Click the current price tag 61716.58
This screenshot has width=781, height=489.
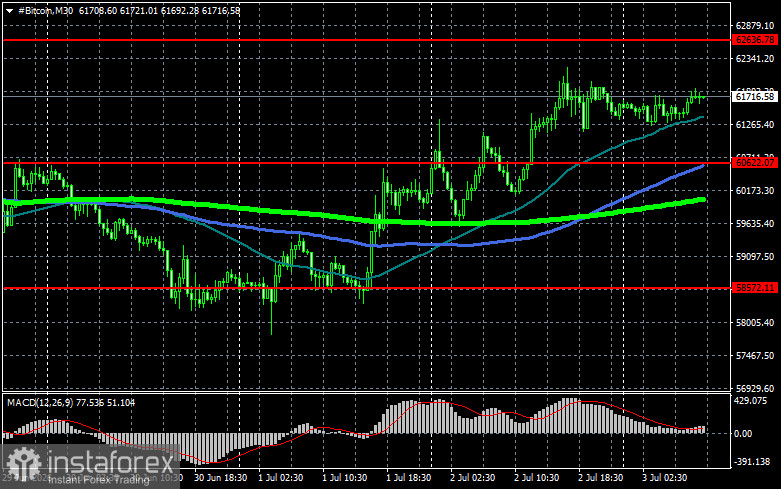coord(755,97)
